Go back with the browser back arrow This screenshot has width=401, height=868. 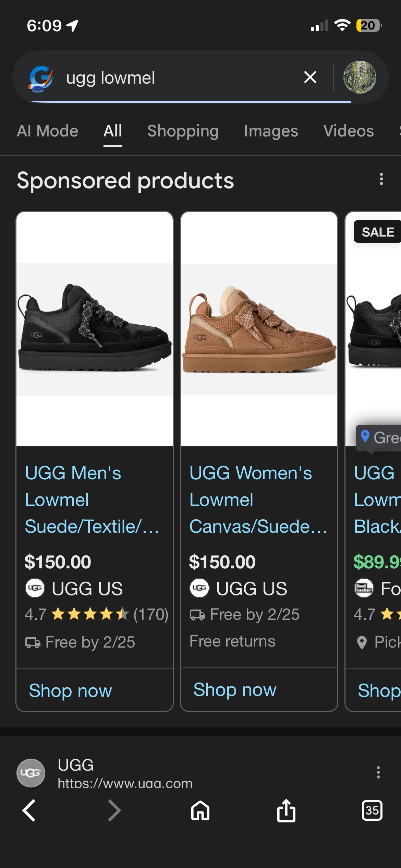29,810
